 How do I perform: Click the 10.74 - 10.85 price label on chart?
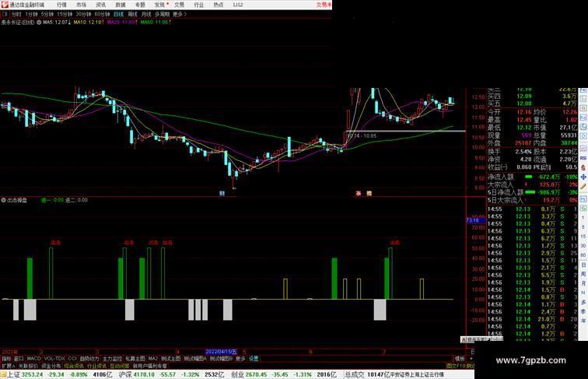tap(362, 136)
